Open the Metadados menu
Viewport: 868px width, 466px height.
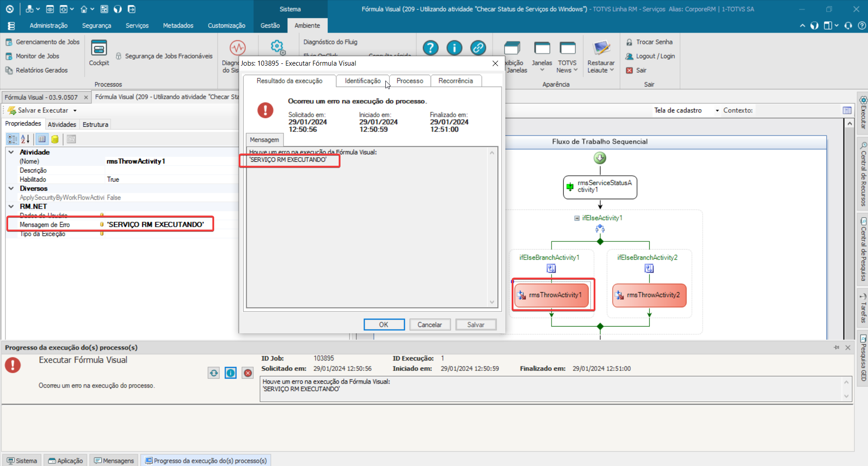click(178, 25)
